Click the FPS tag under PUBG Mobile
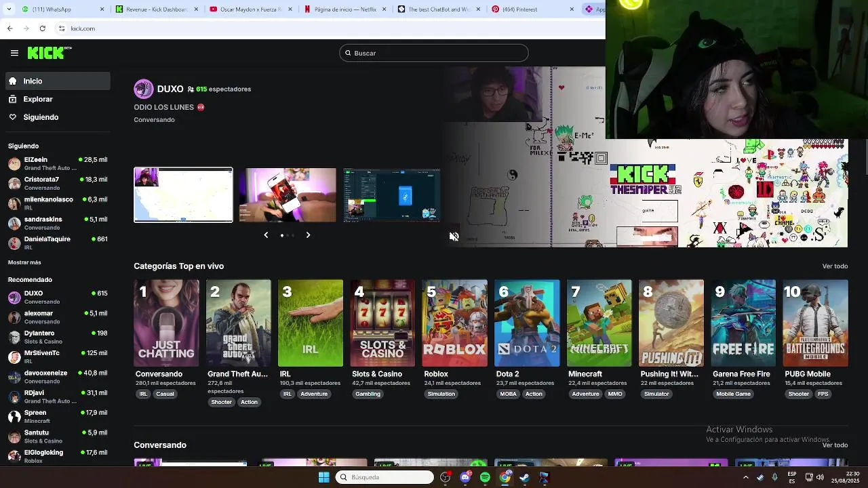Screen dimensions: 868x488 point(823,394)
